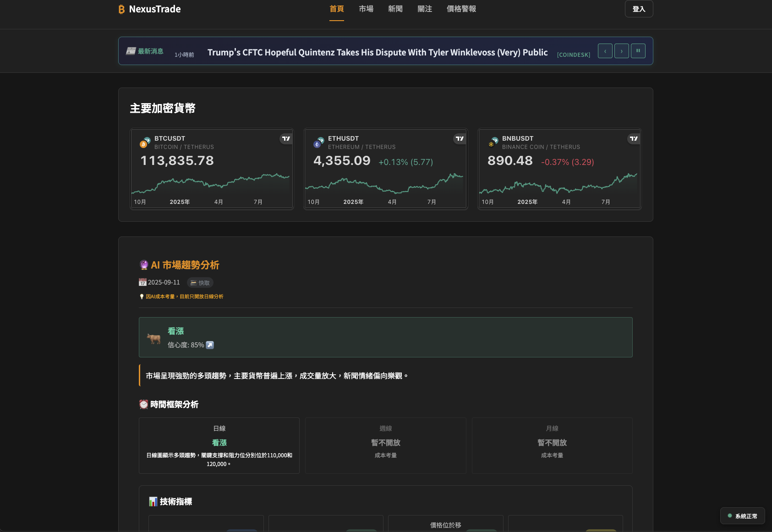Open TradingView icon on ETHUSDT card
Screen dimensions: 772x532
click(x=460, y=139)
